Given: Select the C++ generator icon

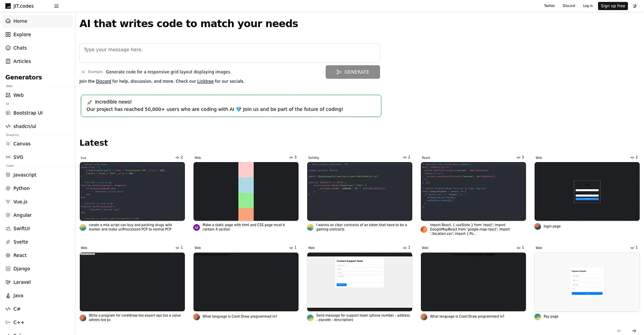Looking at the screenshot, I should (x=8, y=323).
